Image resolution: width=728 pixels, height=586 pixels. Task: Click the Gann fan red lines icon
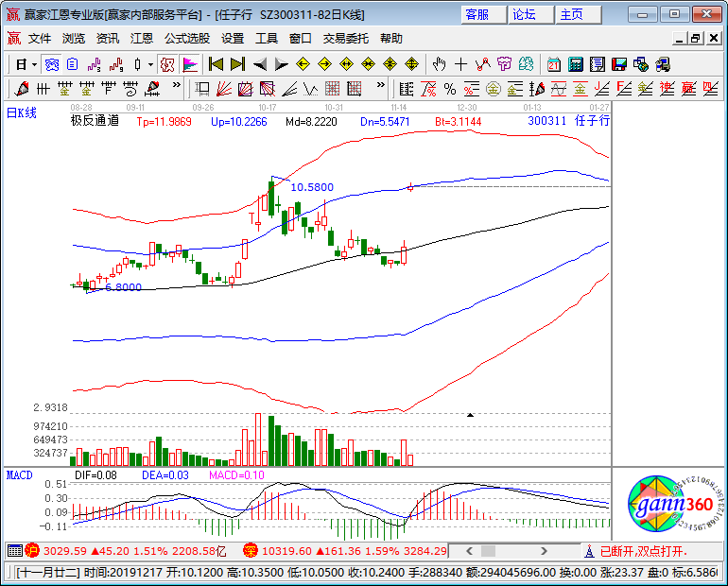(224, 89)
